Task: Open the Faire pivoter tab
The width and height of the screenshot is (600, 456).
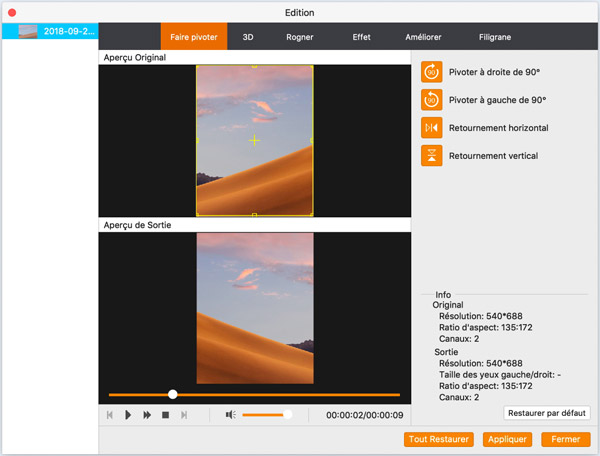Action: (x=194, y=37)
